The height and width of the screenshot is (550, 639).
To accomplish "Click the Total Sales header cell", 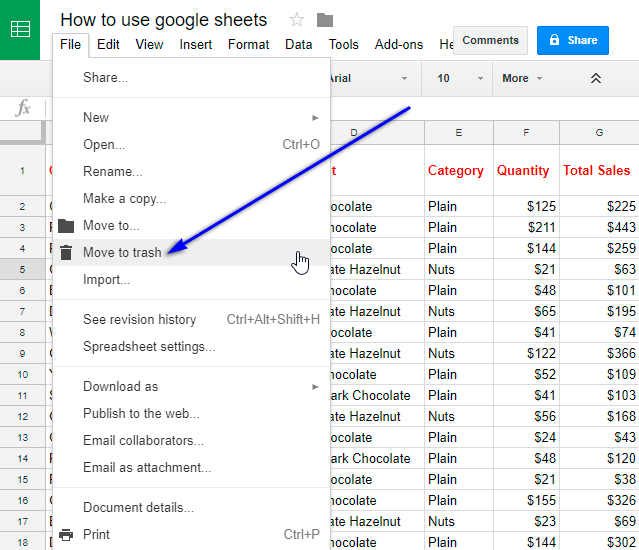I will (x=599, y=170).
